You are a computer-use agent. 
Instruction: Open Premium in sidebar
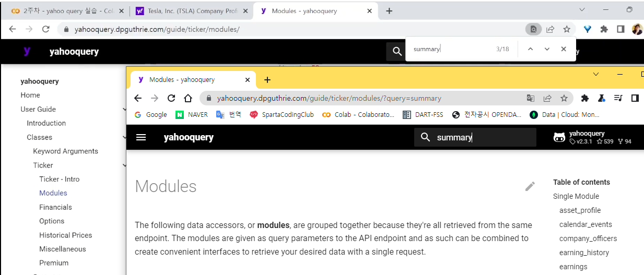[x=54, y=263]
